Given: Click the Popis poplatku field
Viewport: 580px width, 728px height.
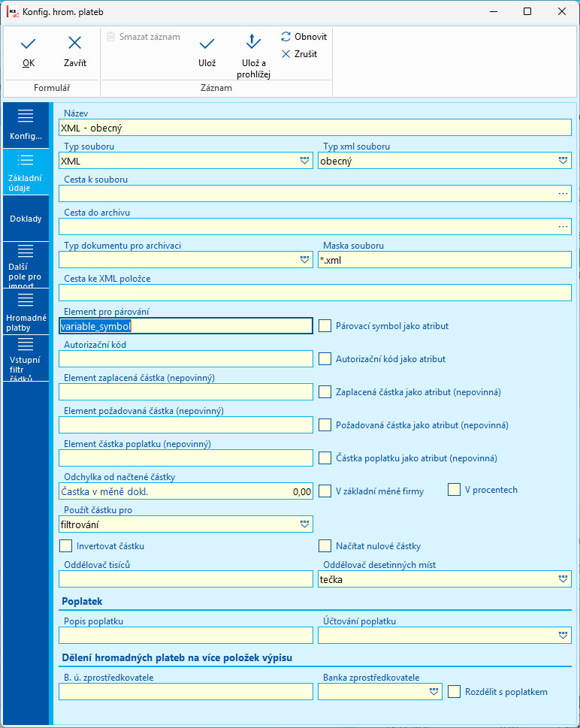Looking at the screenshot, I should [x=186, y=635].
